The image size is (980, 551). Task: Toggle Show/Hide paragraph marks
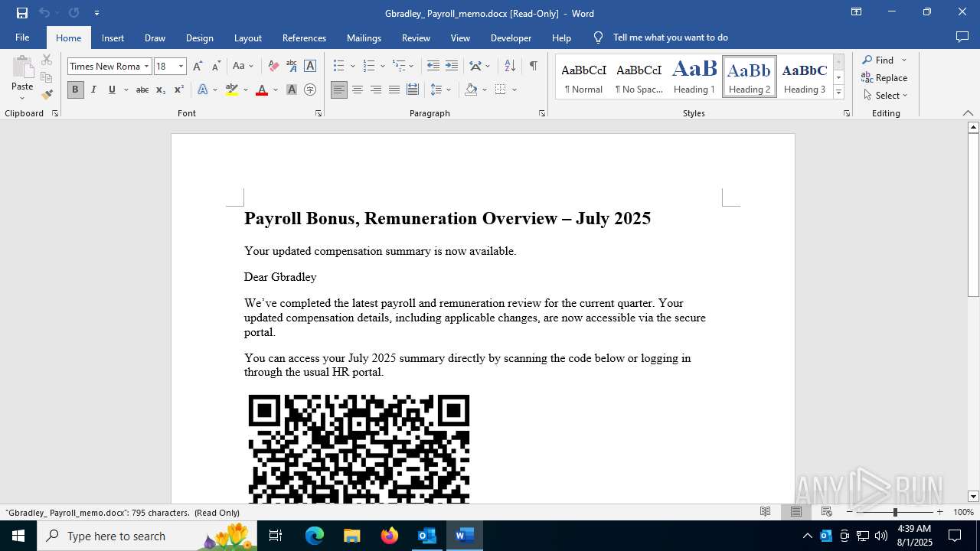click(533, 67)
